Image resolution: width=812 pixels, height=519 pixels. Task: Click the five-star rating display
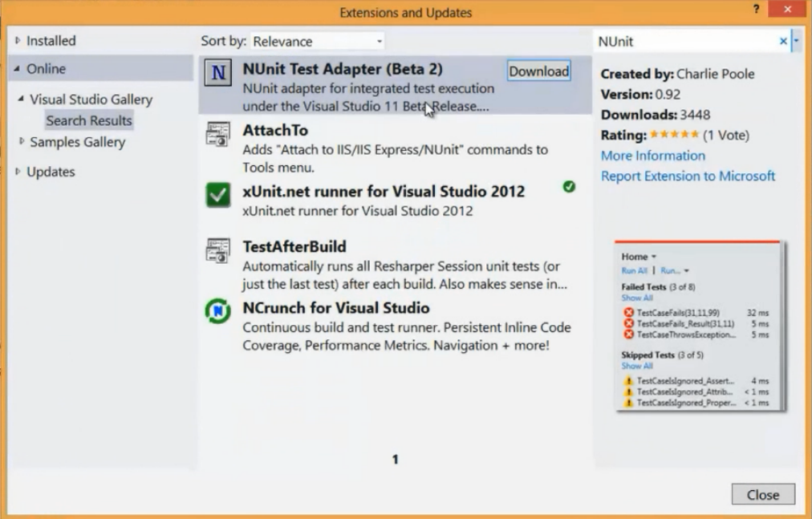(674, 135)
